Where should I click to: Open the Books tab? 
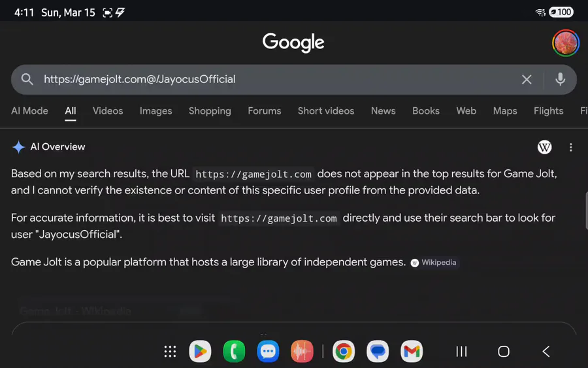pyautogui.click(x=425, y=110)
